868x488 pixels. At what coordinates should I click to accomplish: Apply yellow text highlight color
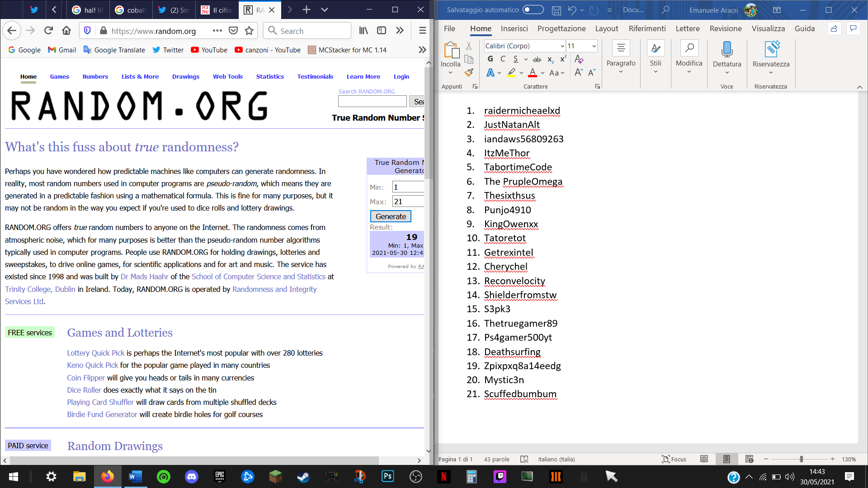click(x=511, y=73)
